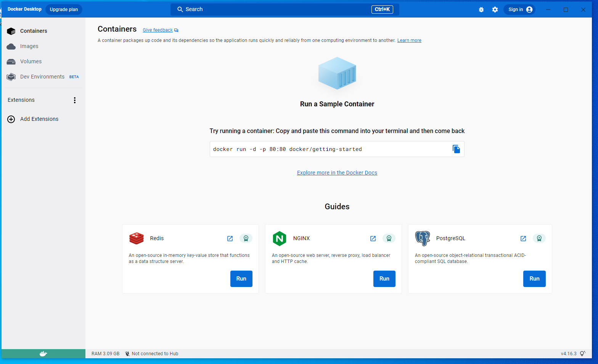Click the PostgreSQL official image badge
This screenshot has width=598, height=364.
(539, 238)
